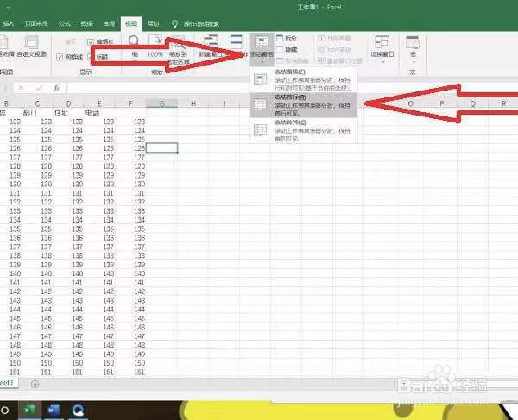Select column H header
The width and height of the screenshot is (518, 420).
193,103
